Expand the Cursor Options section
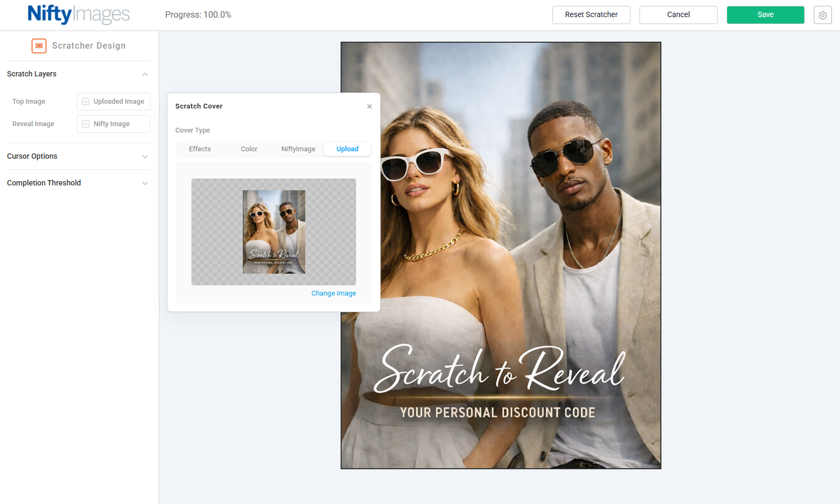Screen dimensions: 840x504 (145, 157)
